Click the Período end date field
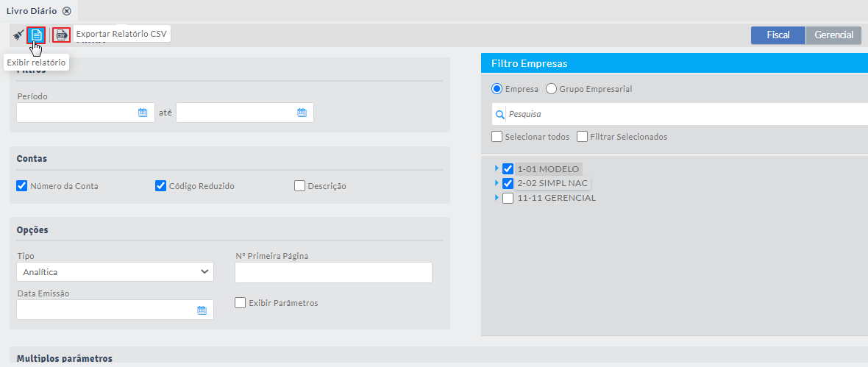Image resolution: width=868 pixels, height=367 pixels. tap(245, 113)
